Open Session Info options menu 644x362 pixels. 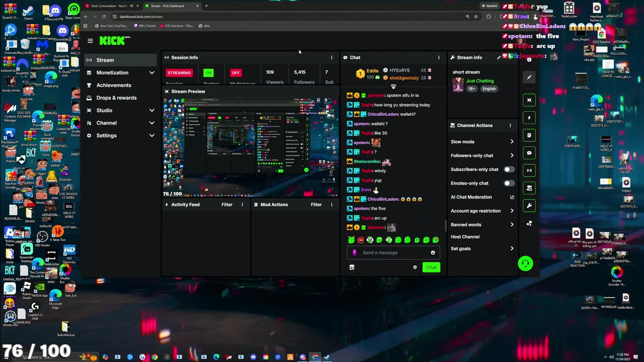coord(332,57)
